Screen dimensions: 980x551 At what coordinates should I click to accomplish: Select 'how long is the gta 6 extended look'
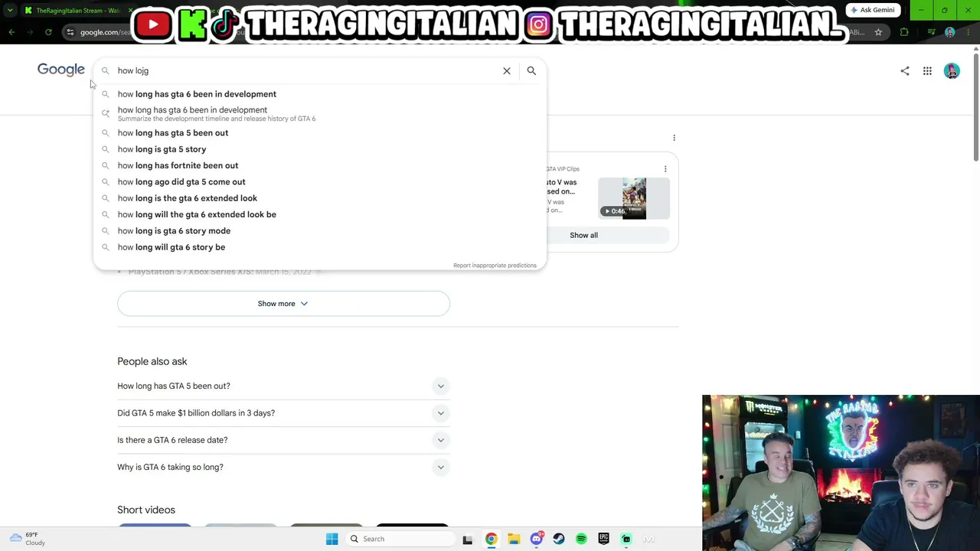(x=320, y=198)
